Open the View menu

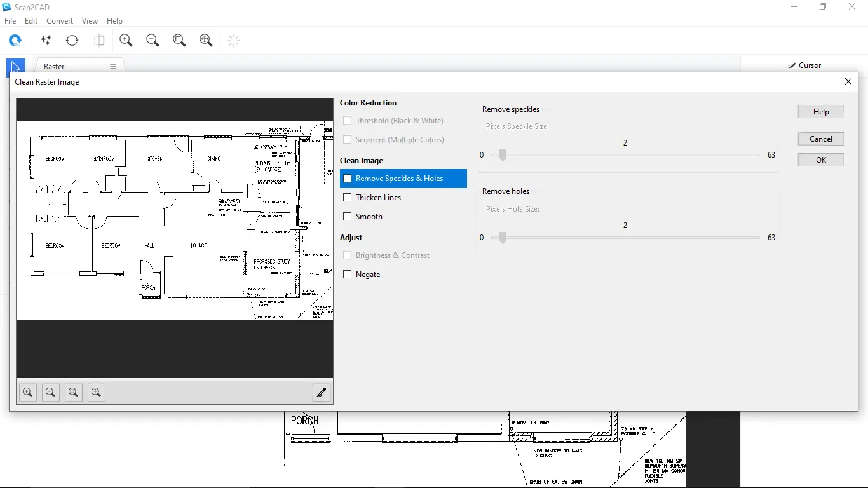pos(90,21)
